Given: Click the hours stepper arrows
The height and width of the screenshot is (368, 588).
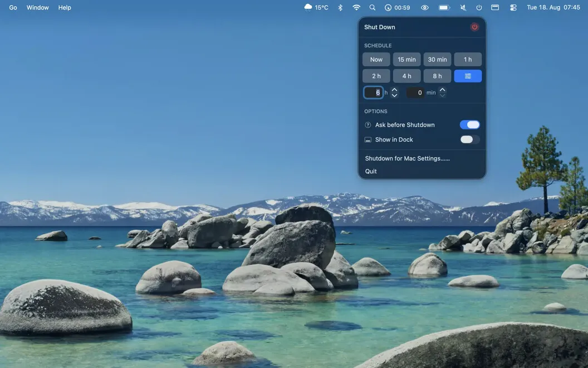Looking at the screenshot, I should [x=394, y=93].
